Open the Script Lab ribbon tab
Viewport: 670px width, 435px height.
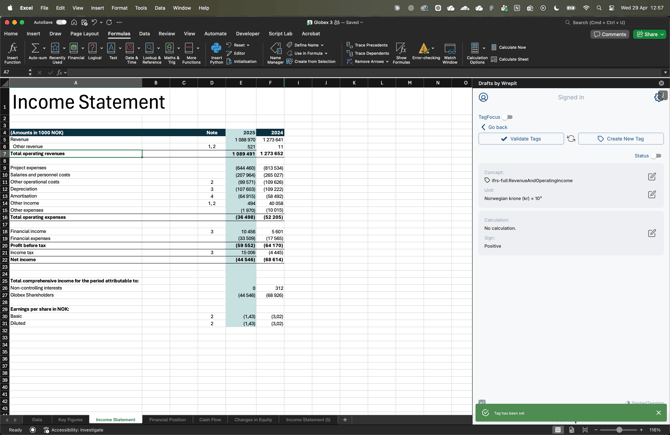tap(280, 34)
